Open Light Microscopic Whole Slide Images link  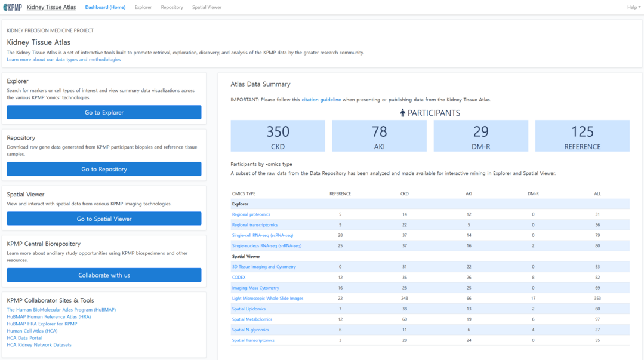[267, 299]
